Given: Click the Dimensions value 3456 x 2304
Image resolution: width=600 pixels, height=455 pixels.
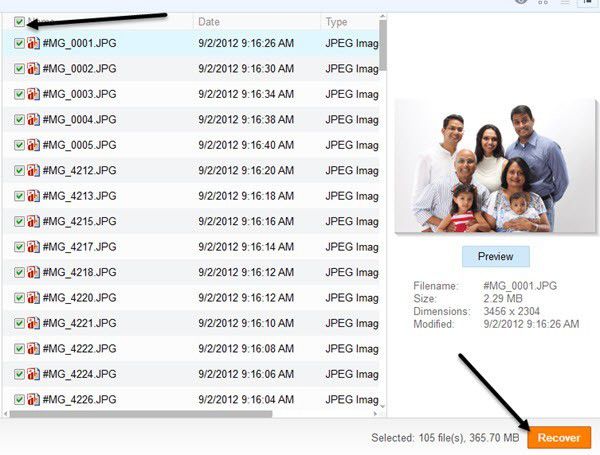Looking at the screenshot, I should 512,311.
